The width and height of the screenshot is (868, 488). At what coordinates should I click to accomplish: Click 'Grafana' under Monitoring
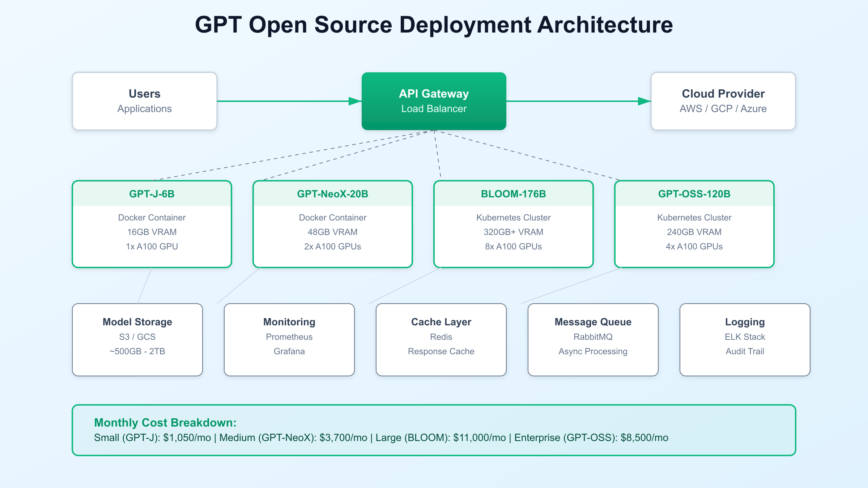pos(289,351)
